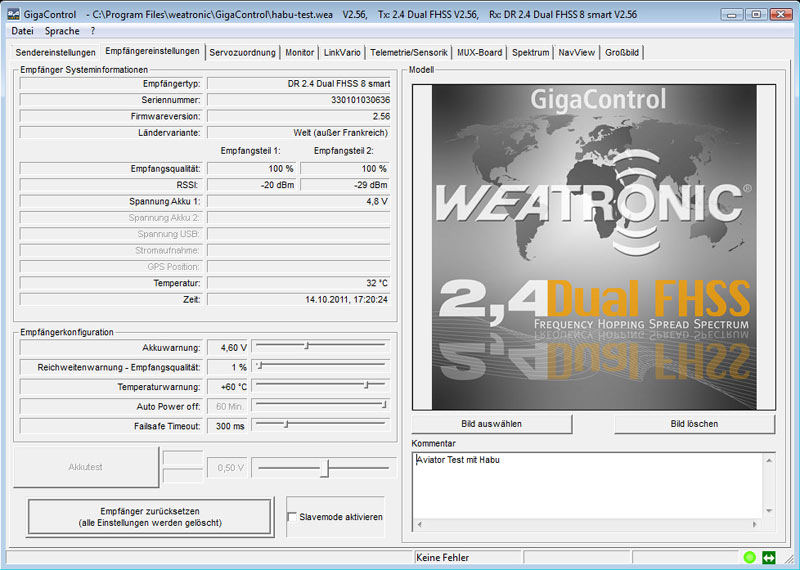The image size is (800, 570).
Task: Click the Empfänger zurücksetzen button
Action: click(x=149, y=517)
